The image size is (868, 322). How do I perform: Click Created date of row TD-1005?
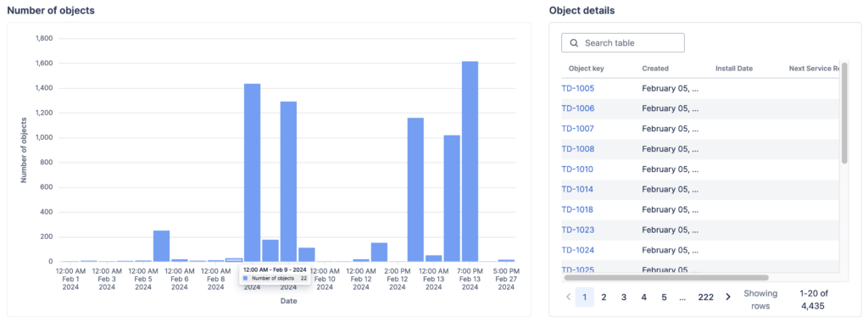670,88
